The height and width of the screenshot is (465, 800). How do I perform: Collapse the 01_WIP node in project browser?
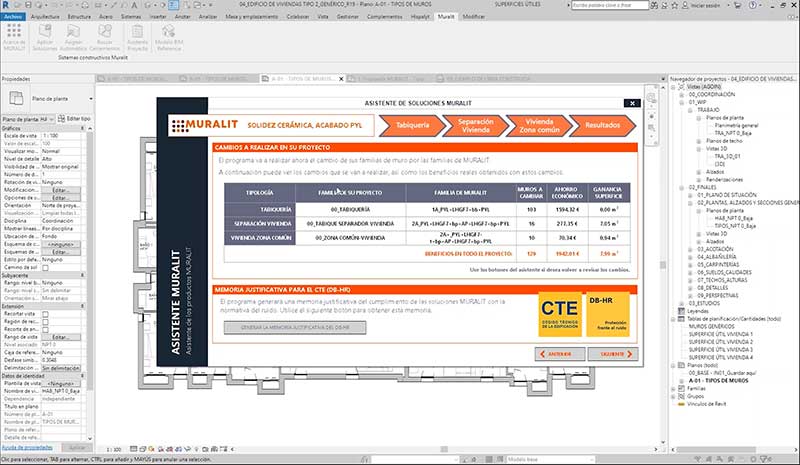[682, 102]
